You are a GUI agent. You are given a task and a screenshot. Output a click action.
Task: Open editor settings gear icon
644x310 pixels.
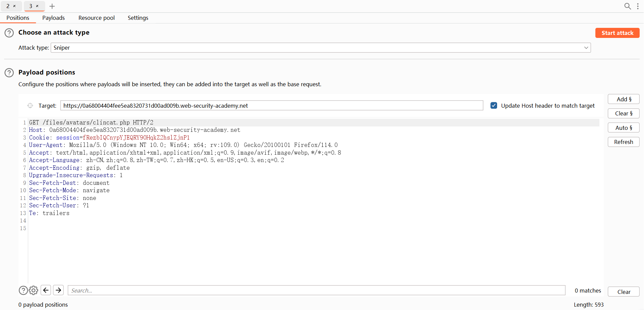click(x=34, y=290)
